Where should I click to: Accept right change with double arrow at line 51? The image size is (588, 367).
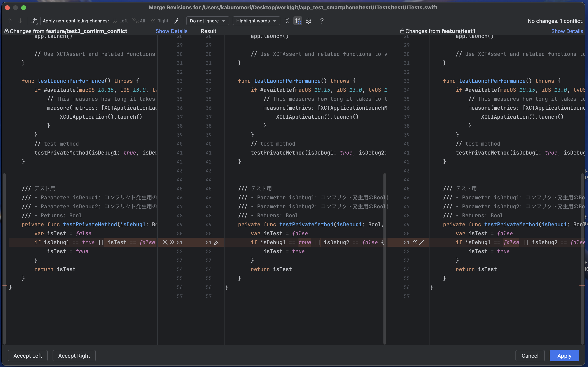pos(415,242)
